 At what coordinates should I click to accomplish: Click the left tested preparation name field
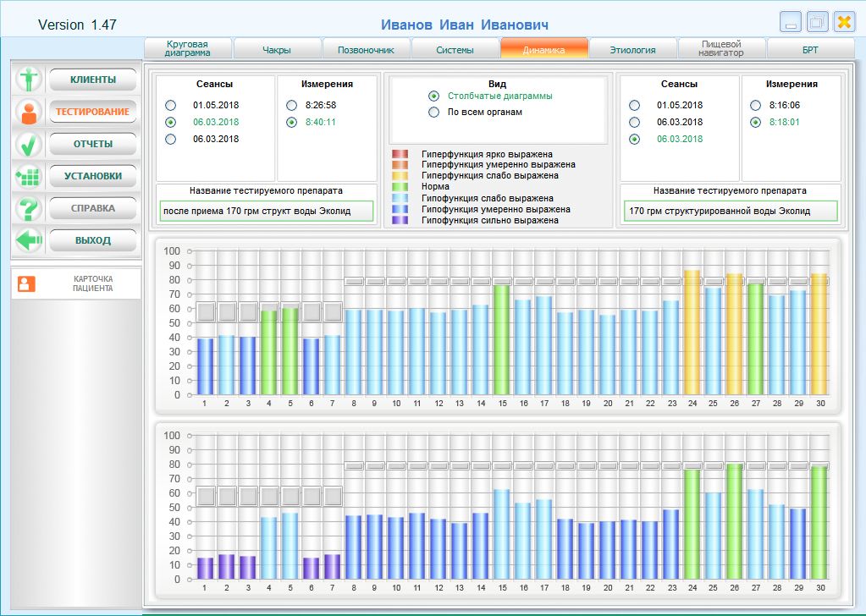click(x=268, y=211)
